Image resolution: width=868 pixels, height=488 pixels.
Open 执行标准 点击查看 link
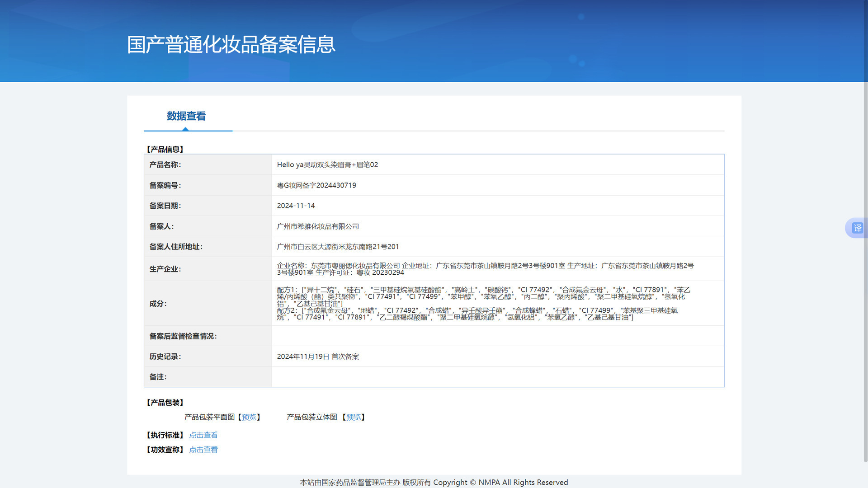click(x=203, y=435)
